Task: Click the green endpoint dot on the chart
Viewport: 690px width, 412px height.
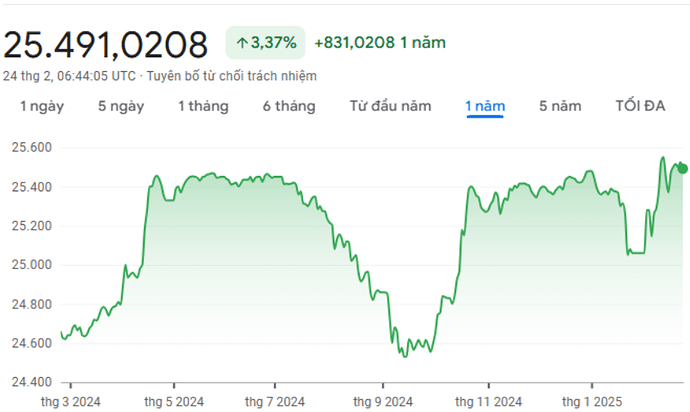Action: [682, 168]
